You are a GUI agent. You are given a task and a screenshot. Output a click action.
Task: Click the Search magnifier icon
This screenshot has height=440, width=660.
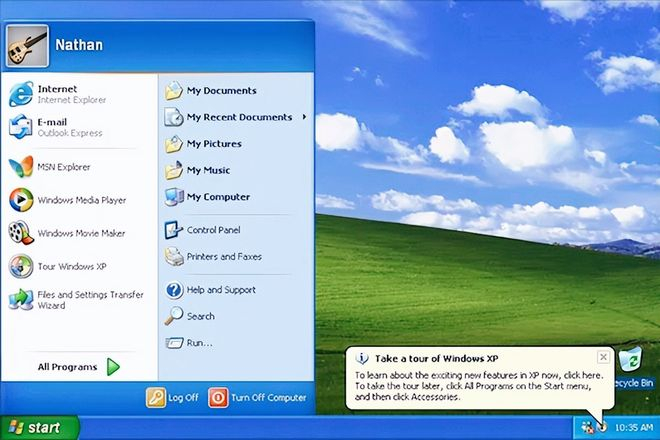174,316
